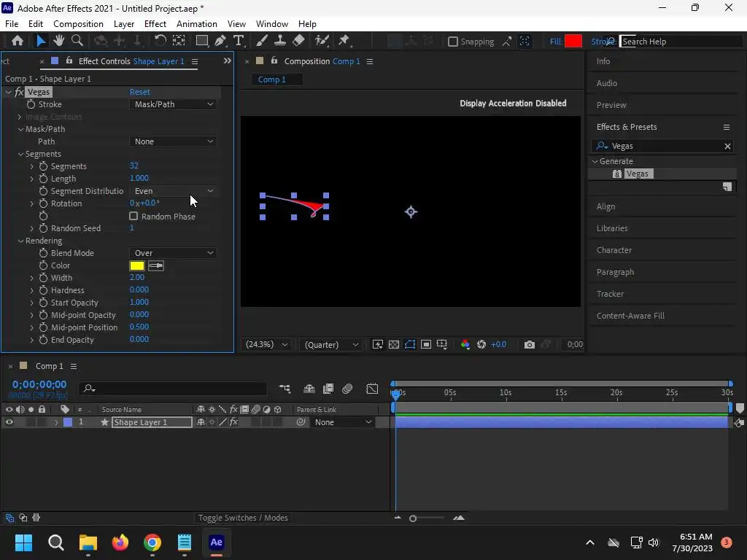Click Toggle Switches / Modes button
747x560 pixels.
click(243, 518)
